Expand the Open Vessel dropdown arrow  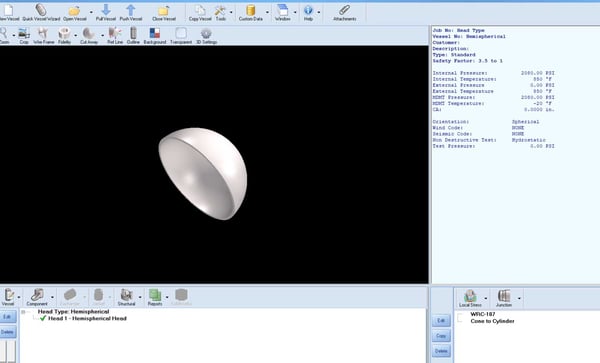[x=91, y=12]
